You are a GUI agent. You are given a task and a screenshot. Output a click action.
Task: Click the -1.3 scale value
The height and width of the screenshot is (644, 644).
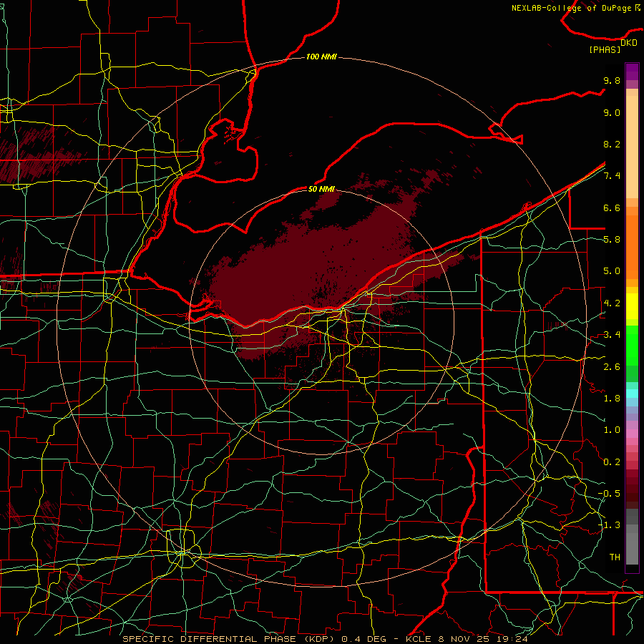click(x=609, y=525)
